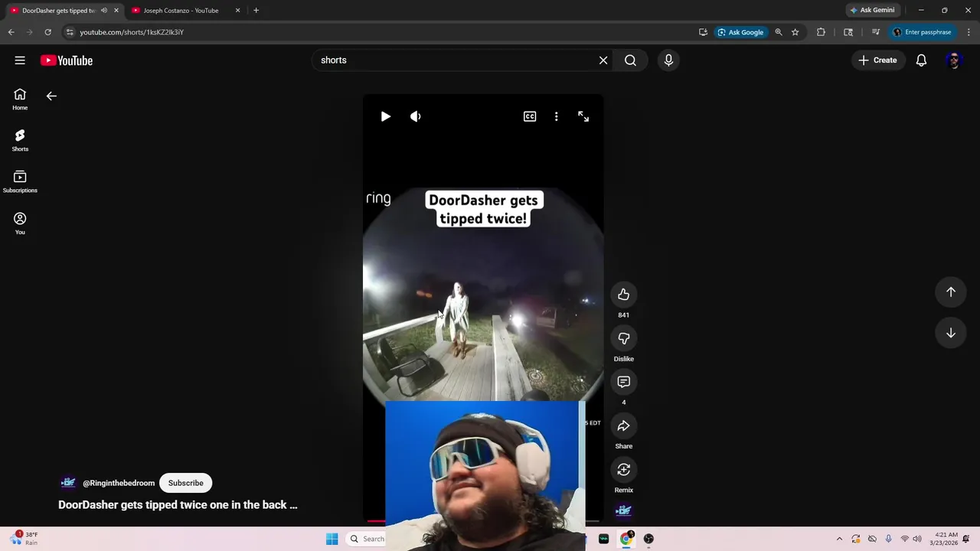
Task: Go to the previous Short
Action: click(x=951, y=292)
